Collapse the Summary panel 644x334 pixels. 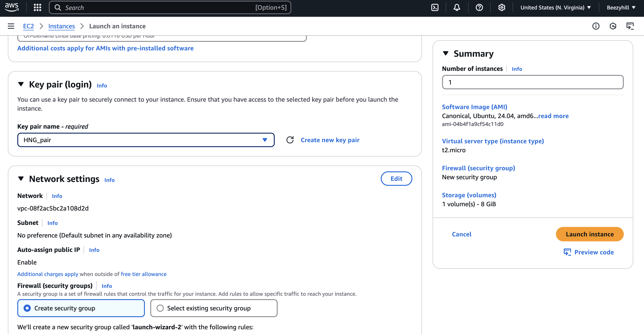point(445,53)
